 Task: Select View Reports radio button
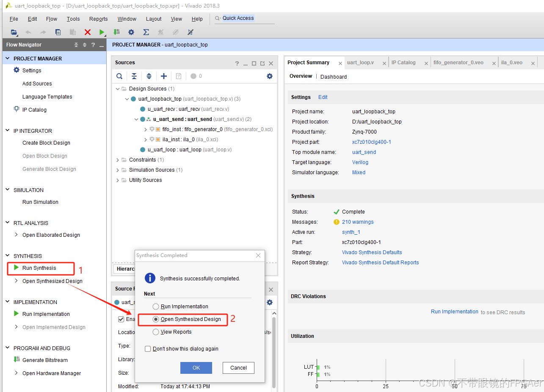click(156, 332)
